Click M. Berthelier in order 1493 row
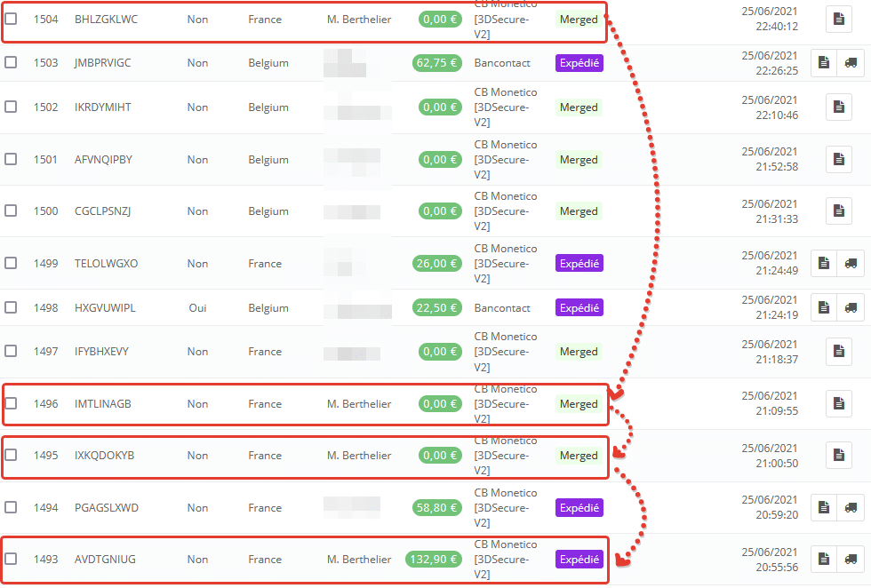The width and height of the screenshot is (871, 588). (359, 559)
